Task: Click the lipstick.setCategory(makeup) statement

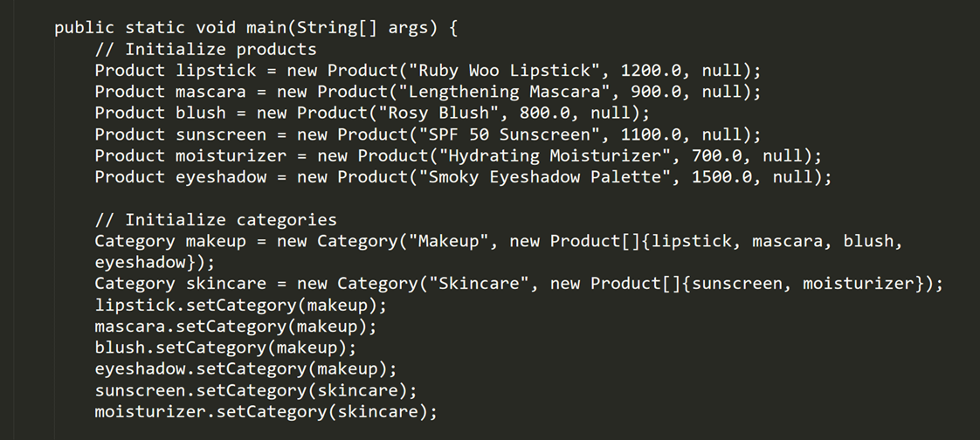Action: coord(240,306)
